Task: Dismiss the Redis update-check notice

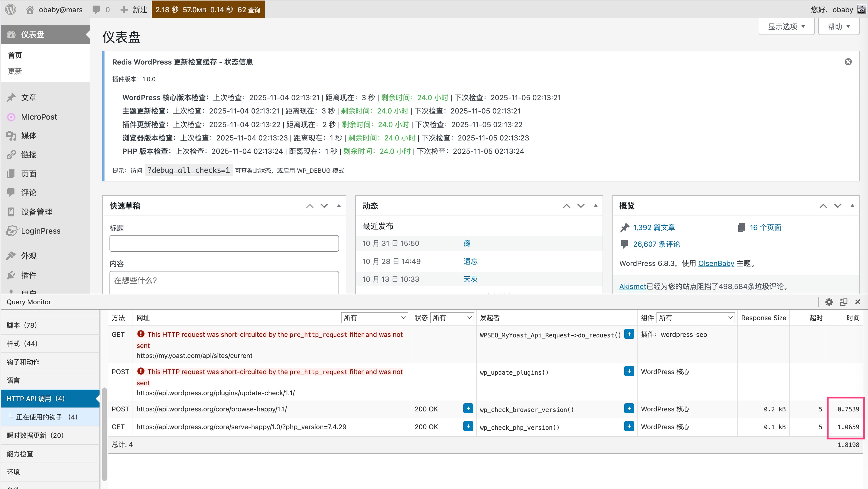Action: coord(848,62)
